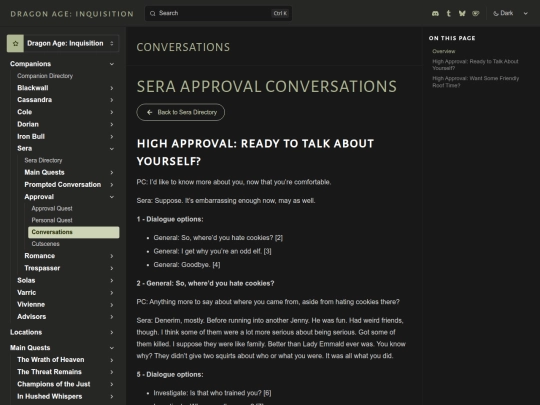The height and width of the screenshot is (405, 540).
Task: Click "General: I get why you're an odd elf. [3]"
Action: pyautogui.click(x=212, y=251)
